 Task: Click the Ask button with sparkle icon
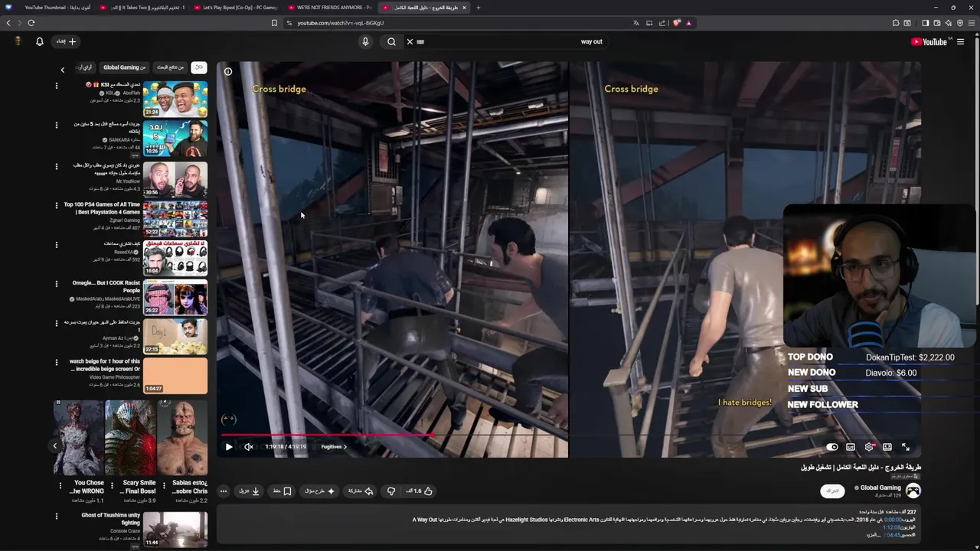[x=320, y=491]
